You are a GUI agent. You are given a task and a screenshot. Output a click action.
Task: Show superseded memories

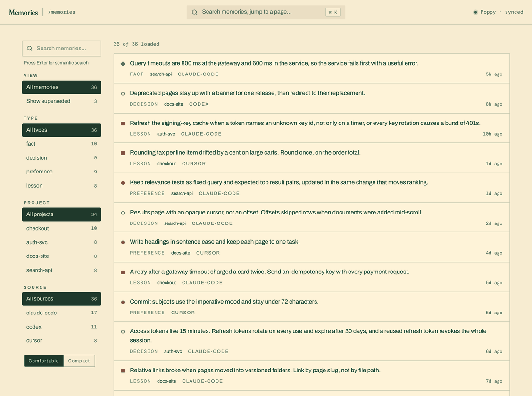[x=61, y=101]
